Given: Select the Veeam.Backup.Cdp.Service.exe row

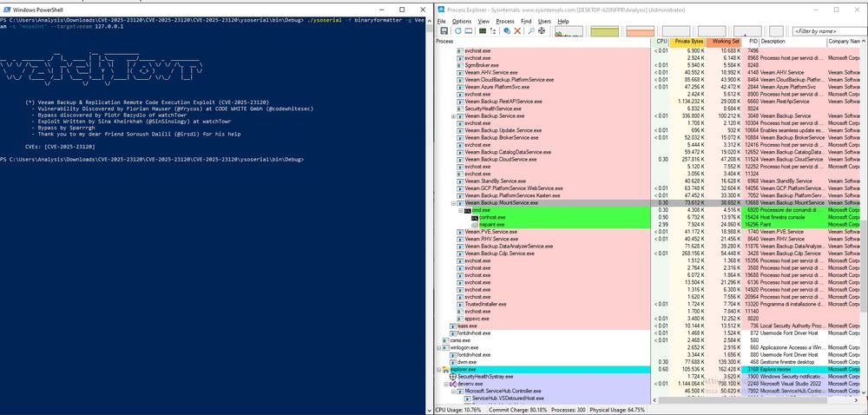Looking at the screenshot, I should [x=648, y=254].
